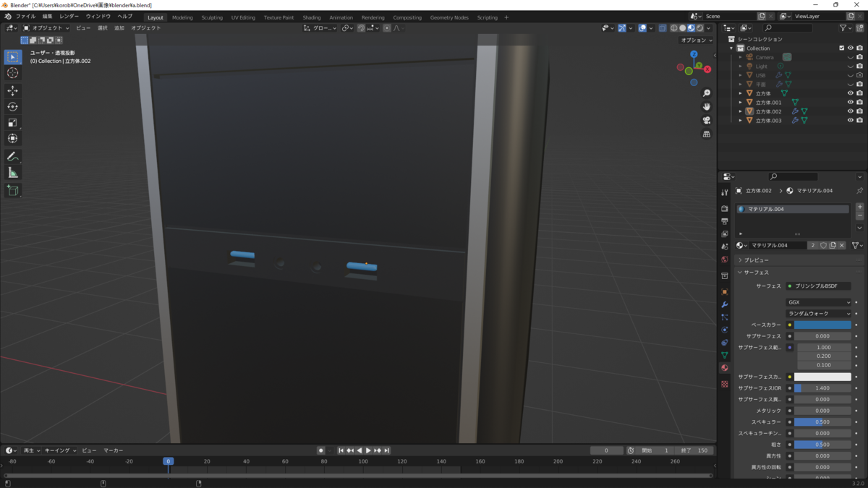868x488 pixels.
Task: Open the ランダムウォーク subsurface dropdown
Action: pyautogui.click(x=819, y=314)
